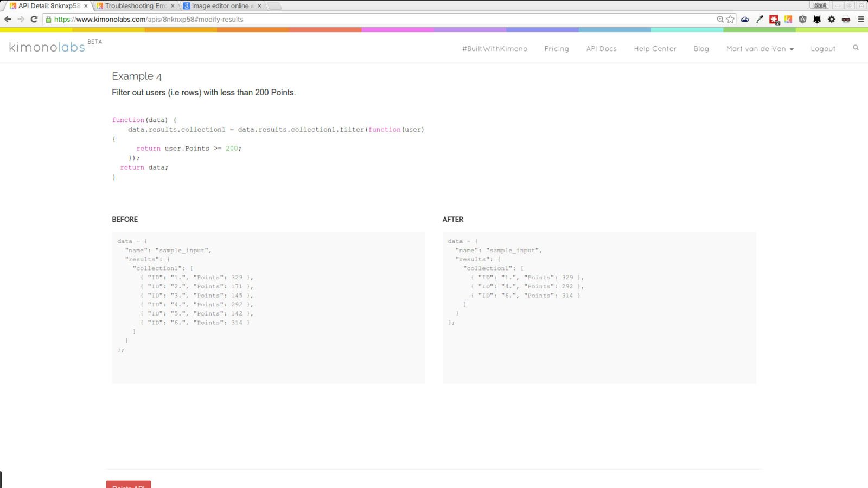Close the API Detail tab
The height and width of the screenshot is (488, 868).
point(86,6)
